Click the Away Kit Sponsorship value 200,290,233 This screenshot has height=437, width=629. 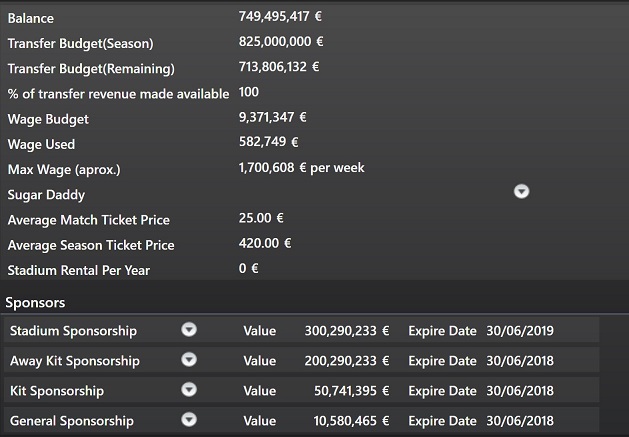coord(346,360)
